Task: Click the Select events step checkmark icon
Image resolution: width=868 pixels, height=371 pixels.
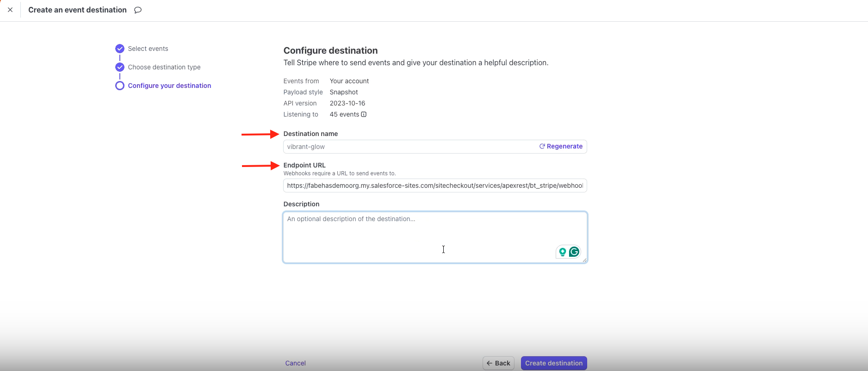Action: pos(120,49)
